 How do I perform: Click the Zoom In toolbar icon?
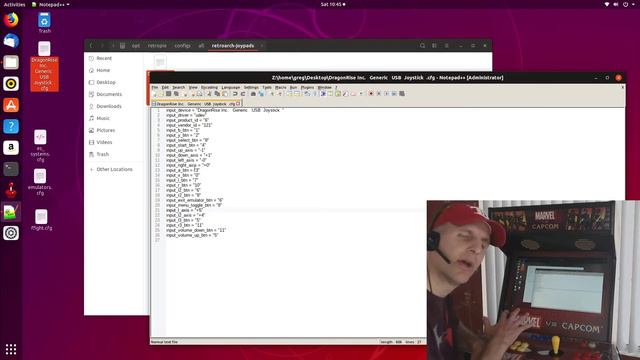click(273, 93)
